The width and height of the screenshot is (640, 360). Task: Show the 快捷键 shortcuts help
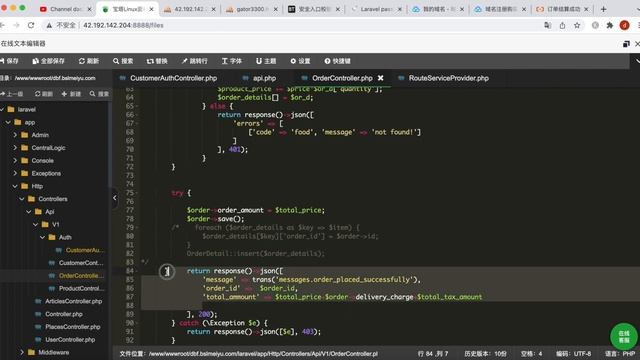(x=338, y=61)
